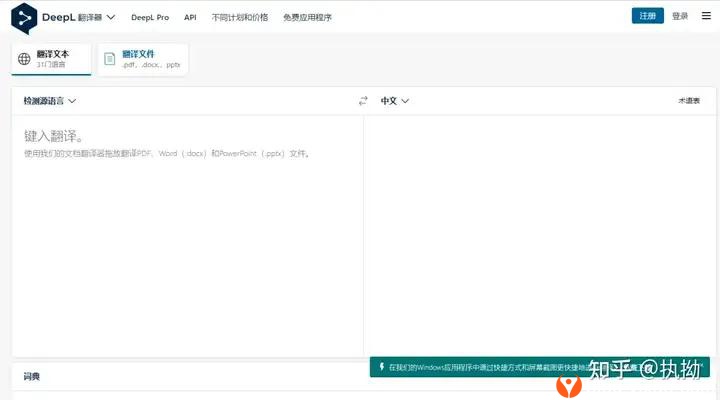720x400 pixels.
Task: Swap source and target languages
Action: [x=363, y=101]
